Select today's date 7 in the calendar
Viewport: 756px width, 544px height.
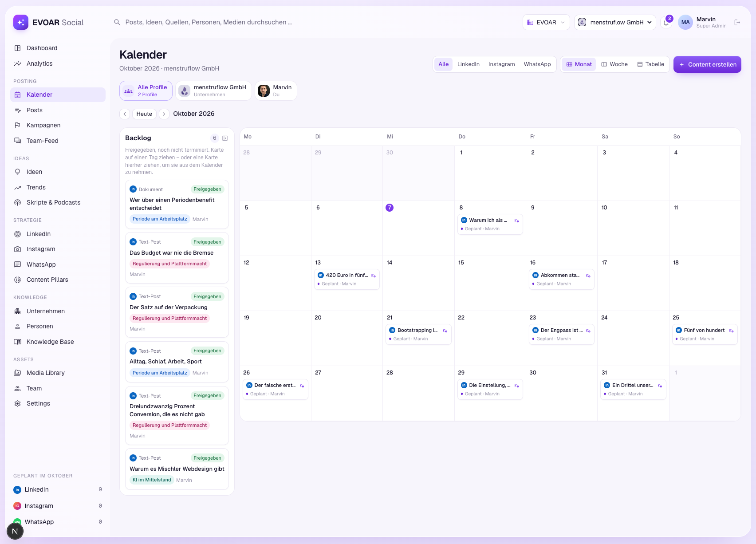click(390, 208)
